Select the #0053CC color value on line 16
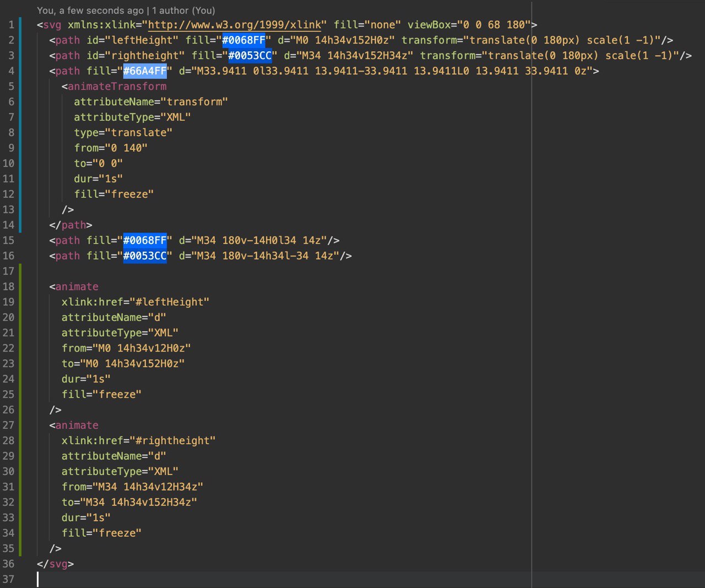Screen dimensions: 705x588 point(145,256)
